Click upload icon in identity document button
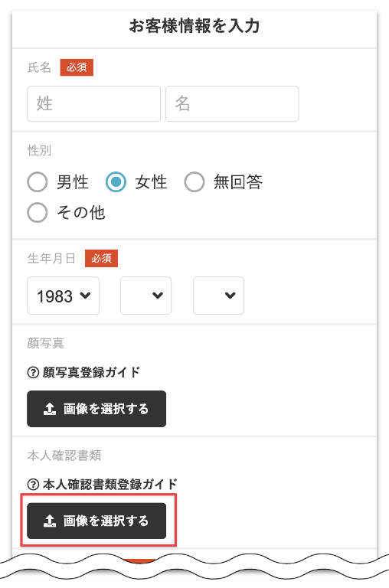This screenshot has height=588, width=389. tap(50, 521)
